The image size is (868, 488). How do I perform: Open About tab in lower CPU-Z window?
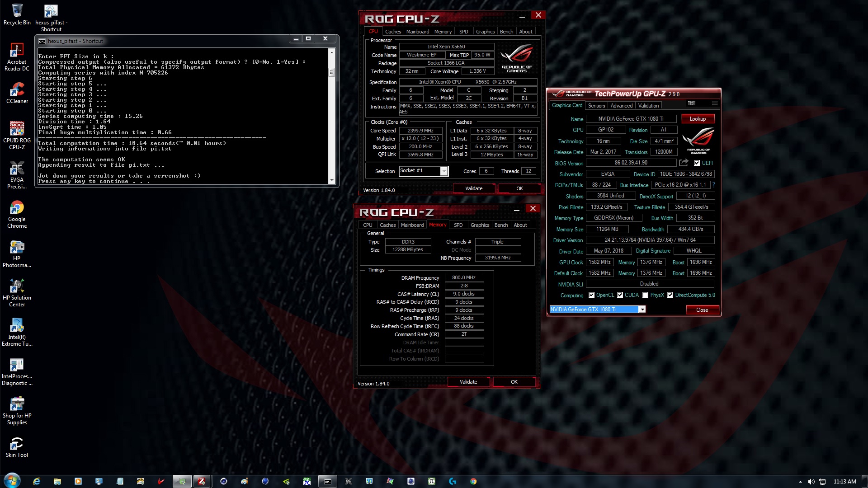520,225
